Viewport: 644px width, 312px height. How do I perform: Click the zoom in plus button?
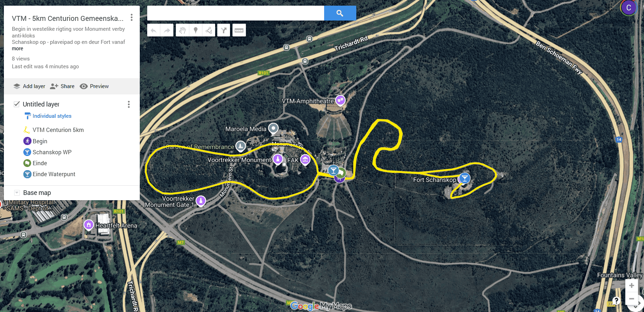632,285
